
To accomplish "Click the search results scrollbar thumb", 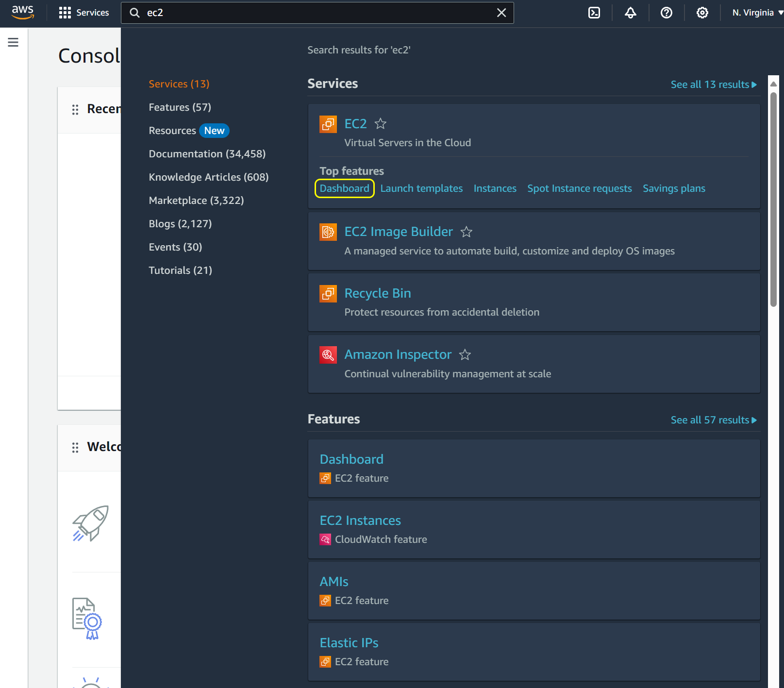I will click(774, 199).
